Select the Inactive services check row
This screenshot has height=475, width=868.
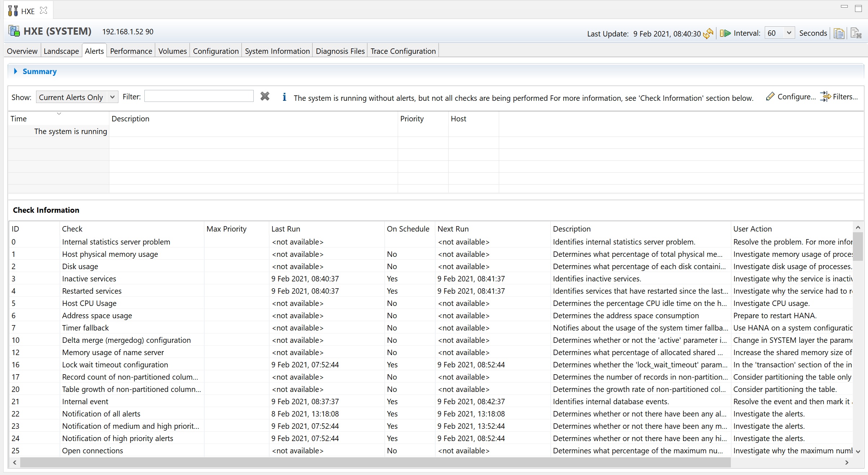[x=89, y=278]
